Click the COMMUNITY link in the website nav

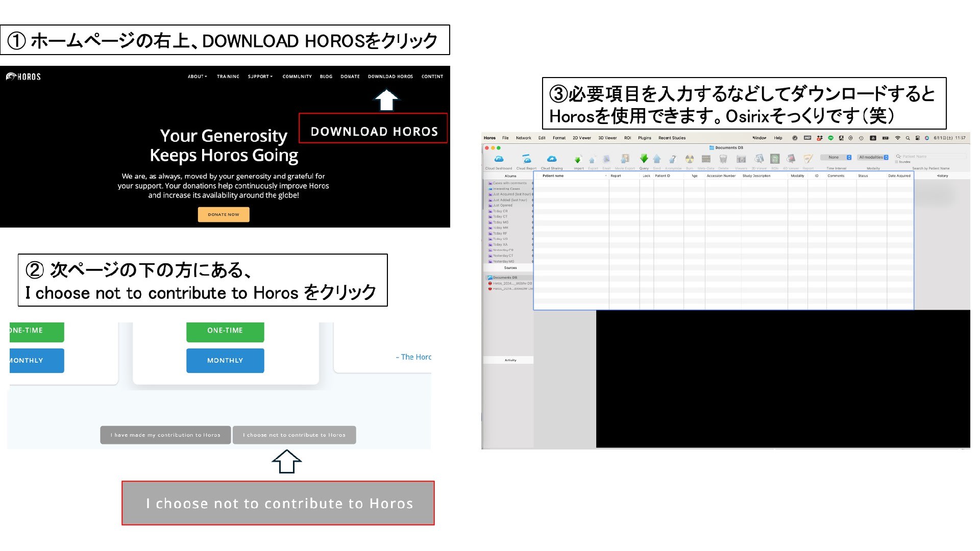pyautogui.click(x=297, y=77)
